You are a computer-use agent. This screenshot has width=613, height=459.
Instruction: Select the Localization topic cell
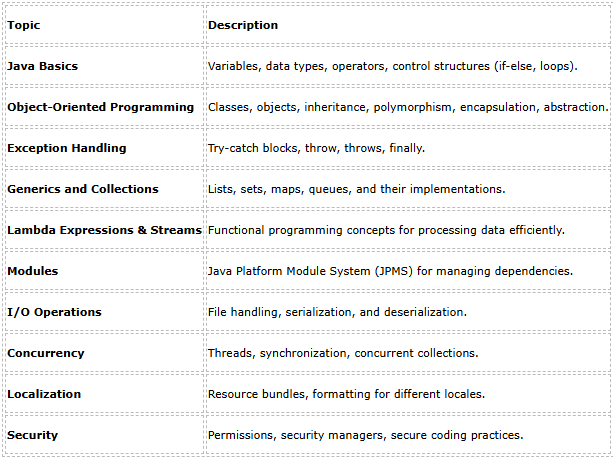44,394
